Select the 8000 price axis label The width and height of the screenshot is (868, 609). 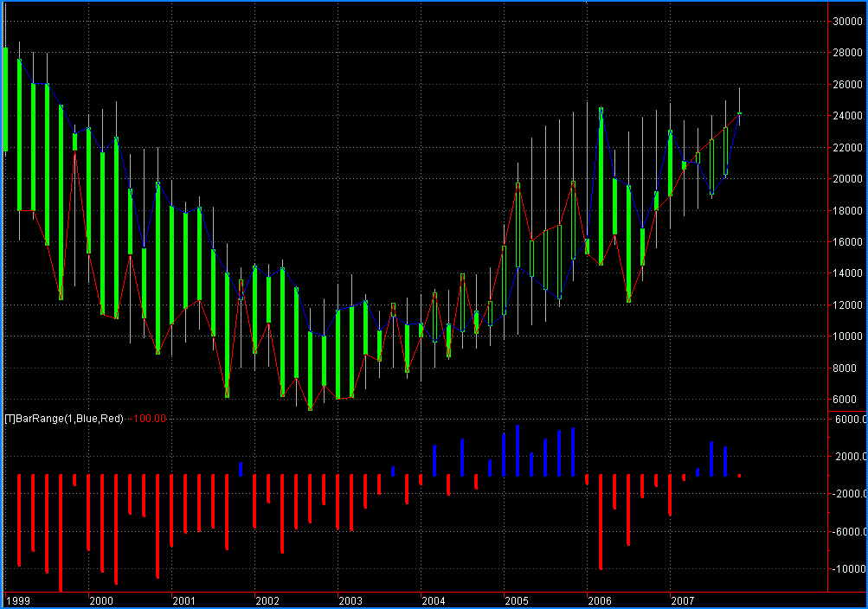point(845,368)
